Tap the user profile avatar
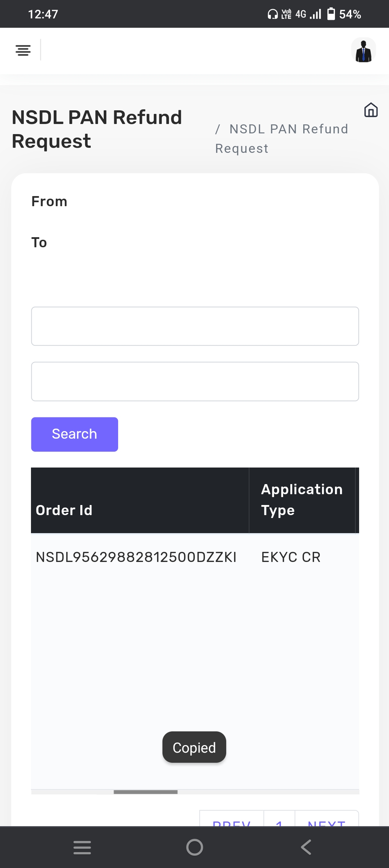The image size is (389, 868). (363, 50)
